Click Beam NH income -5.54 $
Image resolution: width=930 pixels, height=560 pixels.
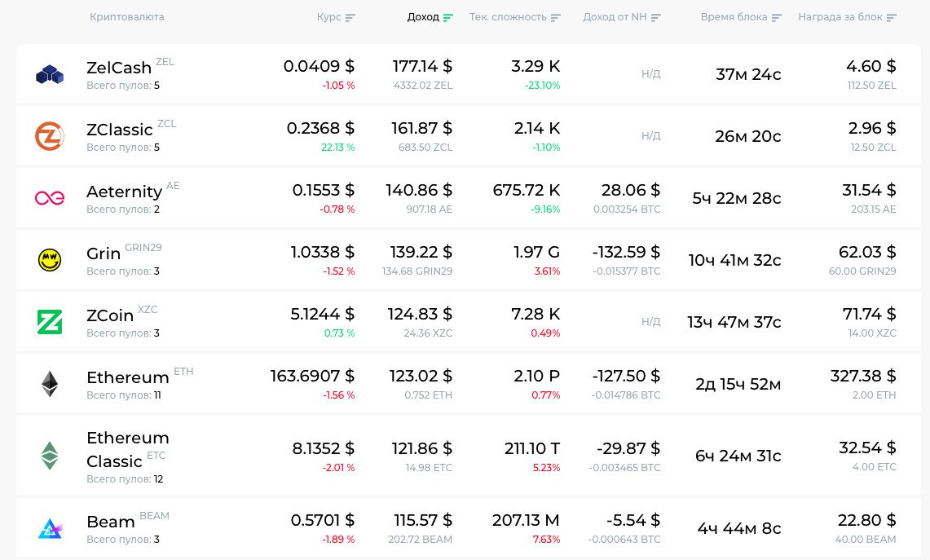(x=632, y=520)
